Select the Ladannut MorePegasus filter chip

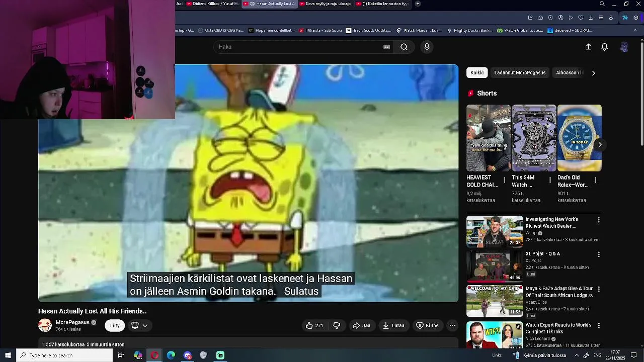point(520,73)
